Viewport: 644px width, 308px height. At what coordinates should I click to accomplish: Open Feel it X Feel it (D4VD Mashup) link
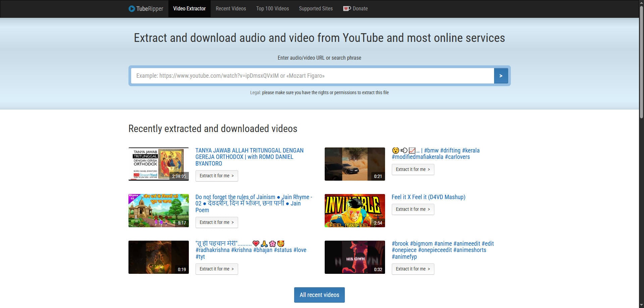(x=428, y=197)
